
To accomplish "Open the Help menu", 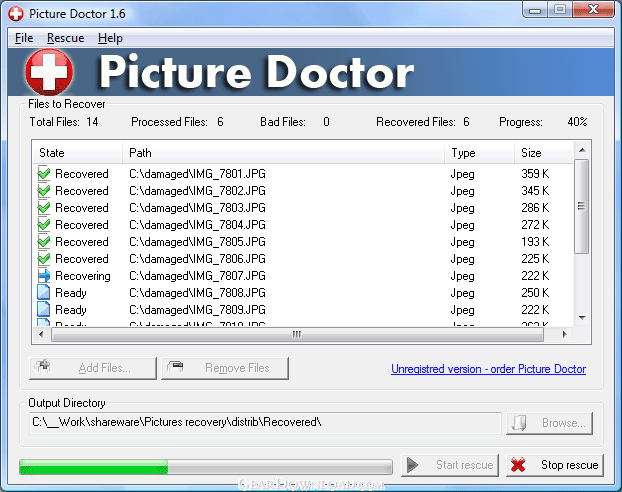I will click(x=110, y=38).
